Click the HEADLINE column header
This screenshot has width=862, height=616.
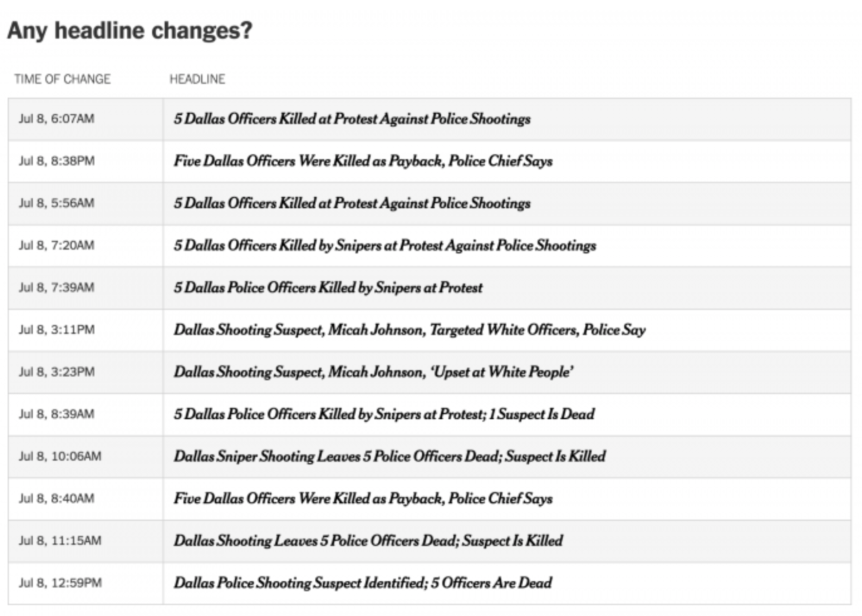198,79
